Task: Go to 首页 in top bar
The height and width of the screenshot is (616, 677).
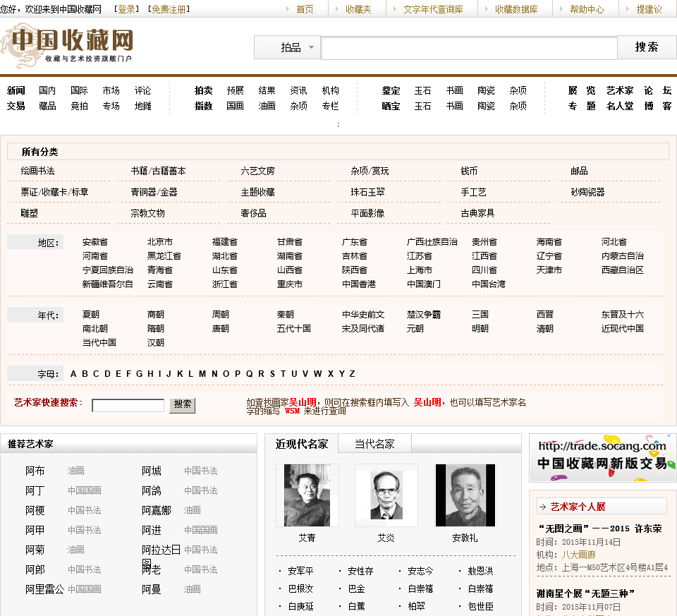Action: 305,9
